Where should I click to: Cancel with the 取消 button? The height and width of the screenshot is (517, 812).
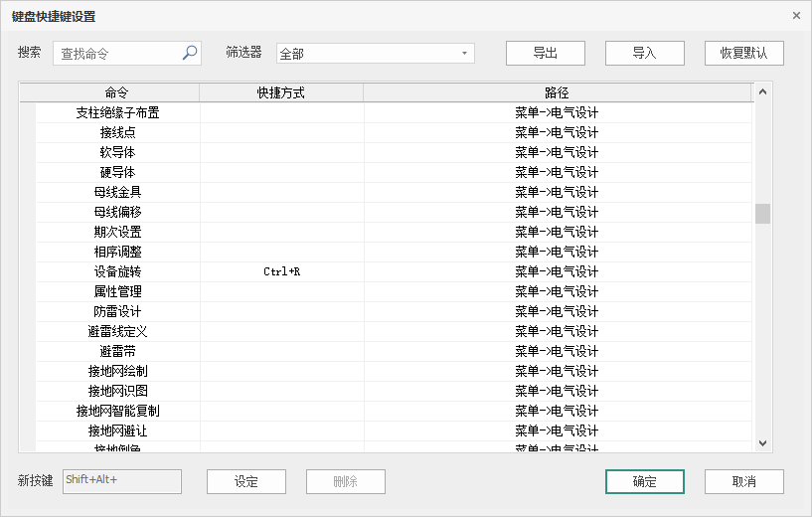(744, 482)
